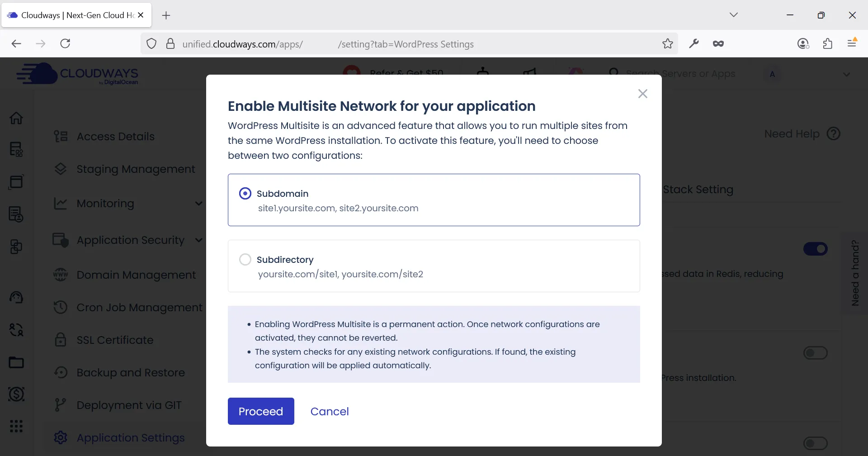
Task: Click the Cancel link in the dialog
Action: [330, 411]
